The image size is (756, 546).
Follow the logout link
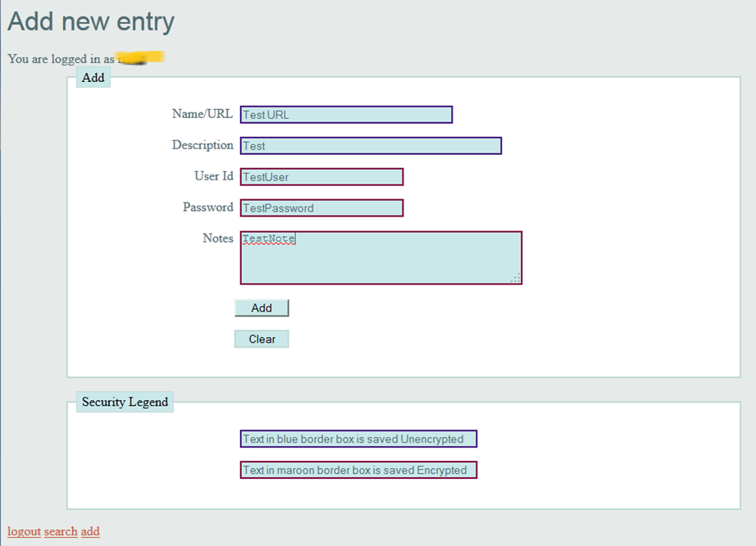pos(24,531)
